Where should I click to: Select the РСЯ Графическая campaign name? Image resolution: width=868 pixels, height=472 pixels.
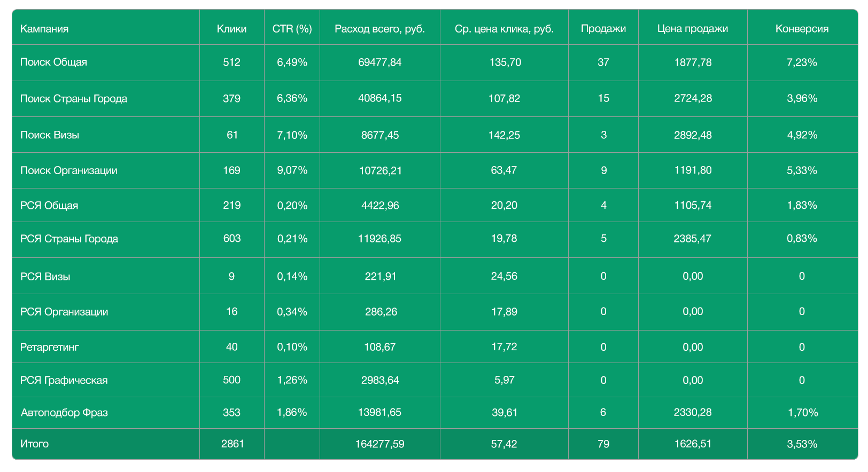[64, 380]
